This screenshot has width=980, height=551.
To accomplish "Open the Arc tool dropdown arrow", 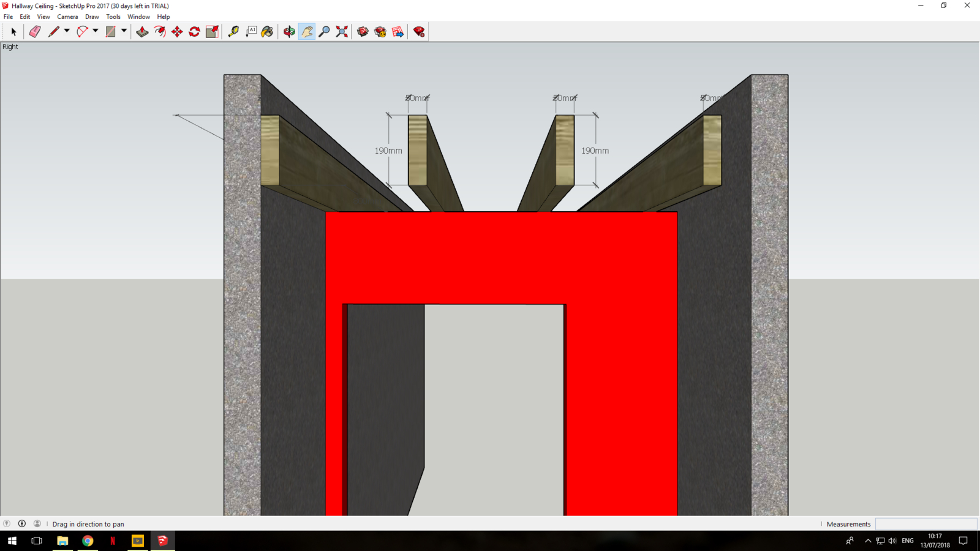I will pos(95,31).
